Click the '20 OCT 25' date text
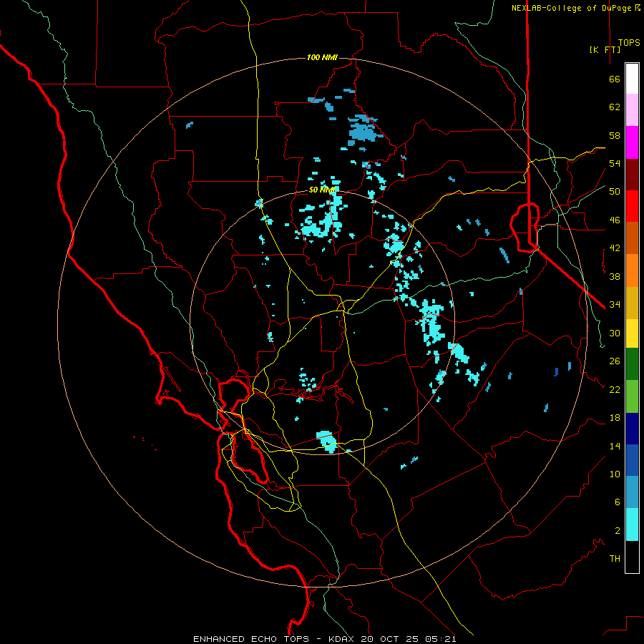644x644 pixels. click(x=391, y=639)
